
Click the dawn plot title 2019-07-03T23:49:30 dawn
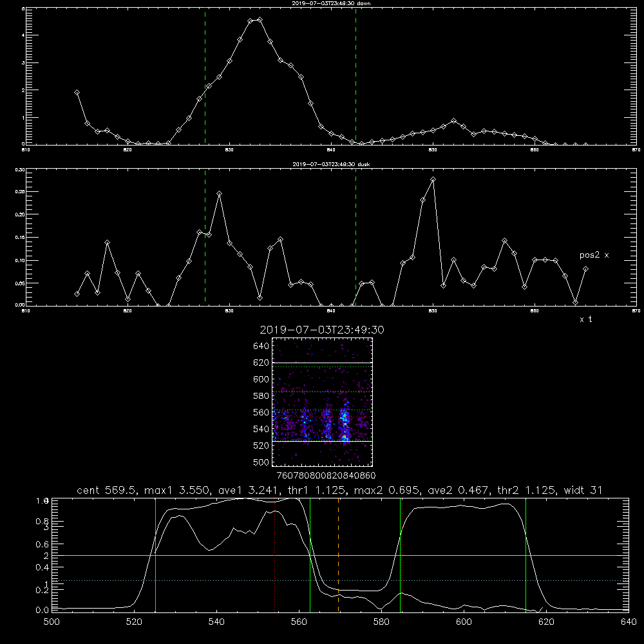331,3
